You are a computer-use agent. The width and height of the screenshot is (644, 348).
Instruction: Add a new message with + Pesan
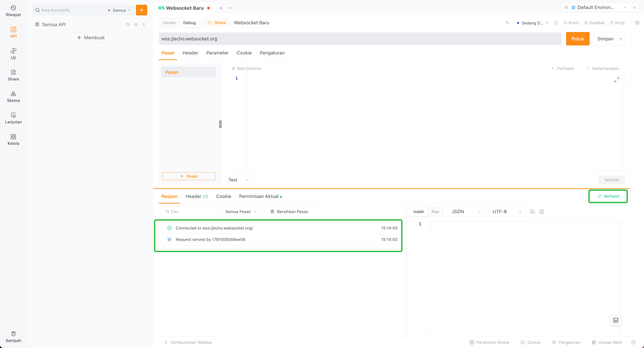click(189, 176)
